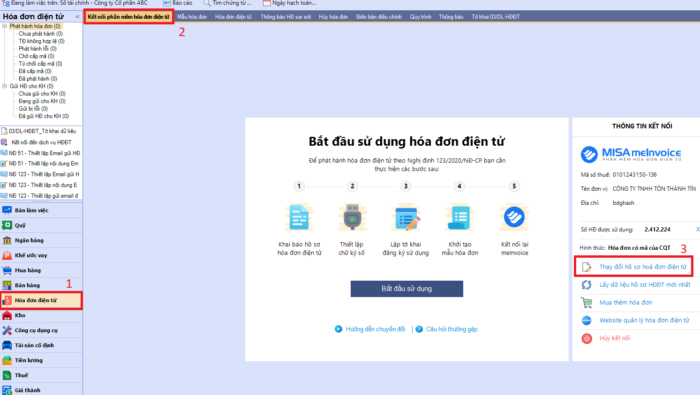Click the cart icon for Mua thêm hóa đơn

pos(587,303)
